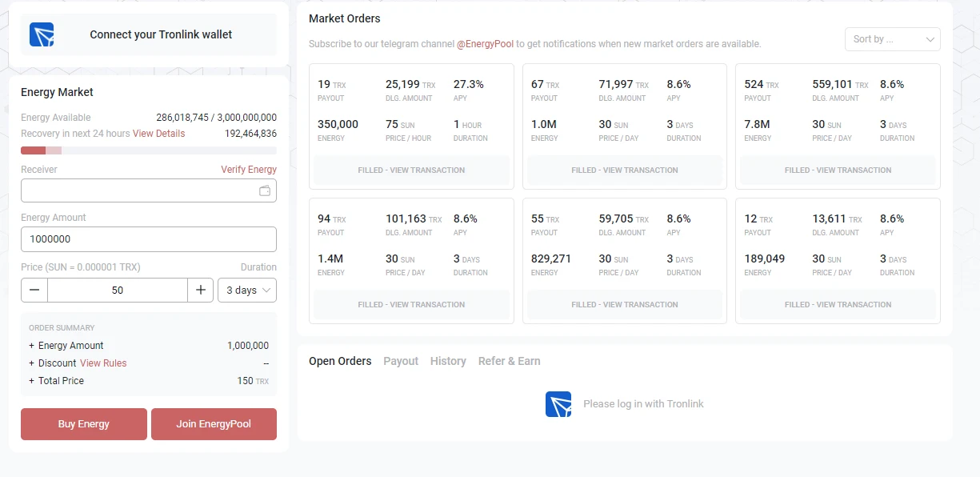Focus the Receiver address input field

point(149,190)
